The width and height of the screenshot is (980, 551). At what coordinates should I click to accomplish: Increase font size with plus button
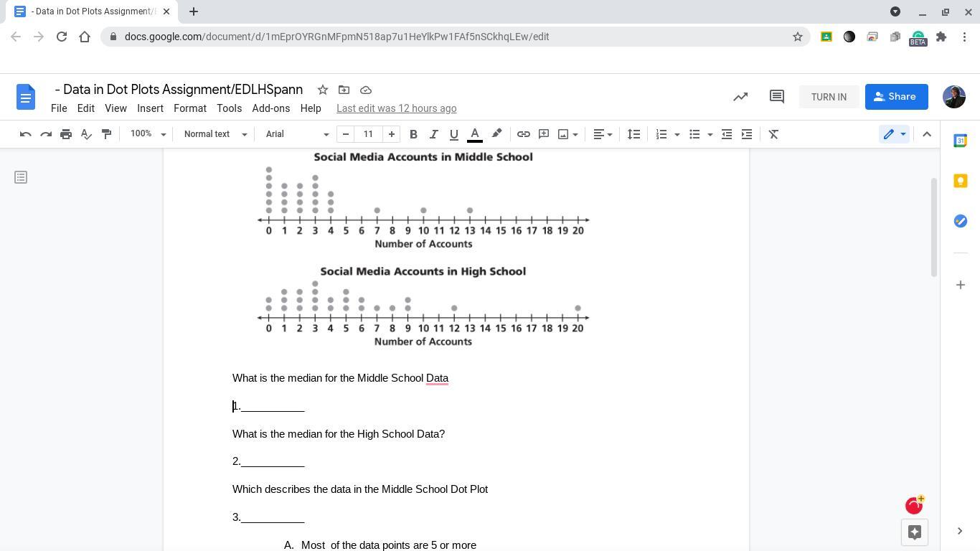point(392,134)
